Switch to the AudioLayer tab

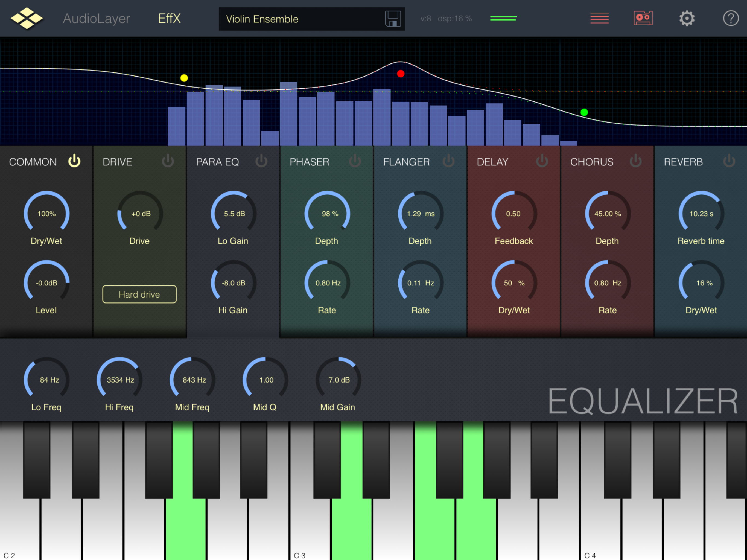(x=96, y=19)
